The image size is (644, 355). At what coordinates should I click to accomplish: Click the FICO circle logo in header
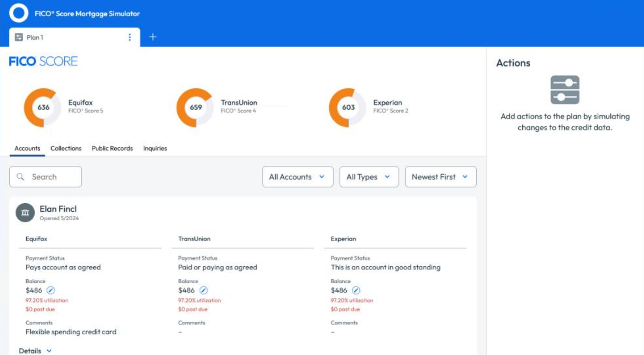tap(19, 14)
